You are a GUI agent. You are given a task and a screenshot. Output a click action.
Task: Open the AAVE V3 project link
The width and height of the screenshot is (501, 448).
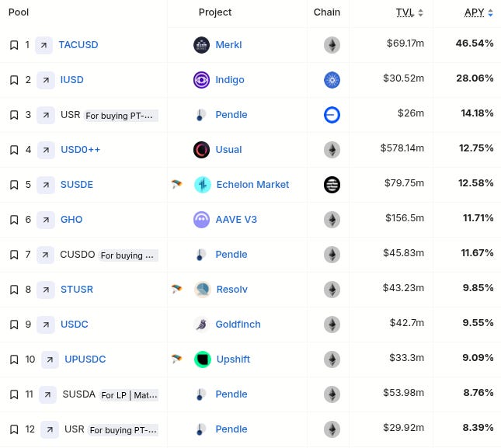click(x=236, y=220)
